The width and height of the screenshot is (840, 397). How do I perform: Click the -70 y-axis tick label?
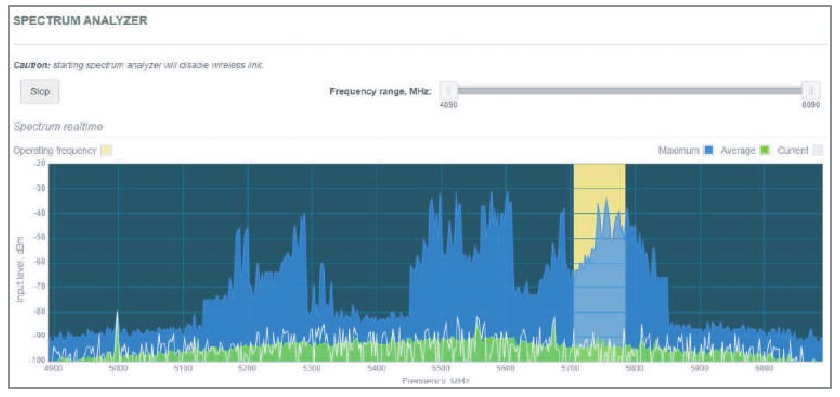point(40,287)
